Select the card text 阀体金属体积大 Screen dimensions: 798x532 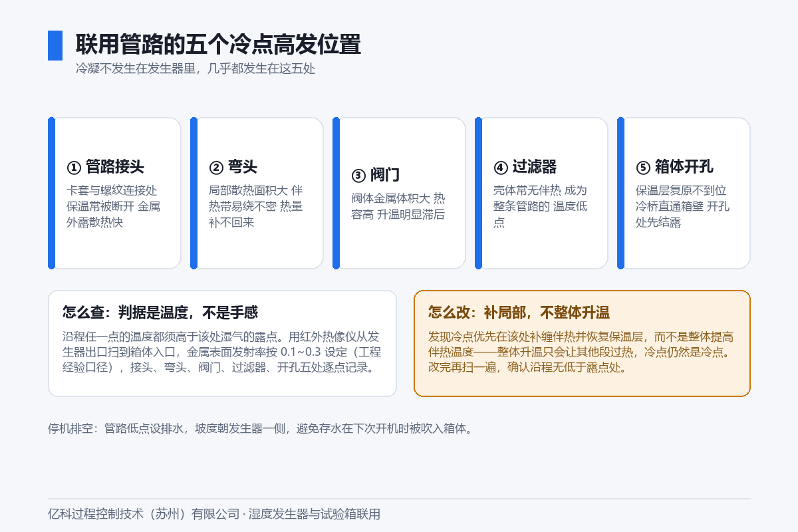pos(390,198)
